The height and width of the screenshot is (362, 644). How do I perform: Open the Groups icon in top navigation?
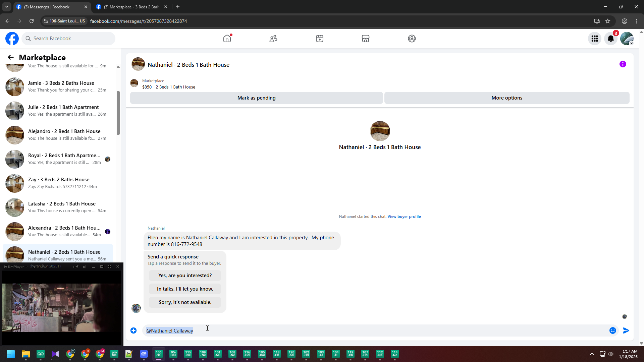[412, 39]
